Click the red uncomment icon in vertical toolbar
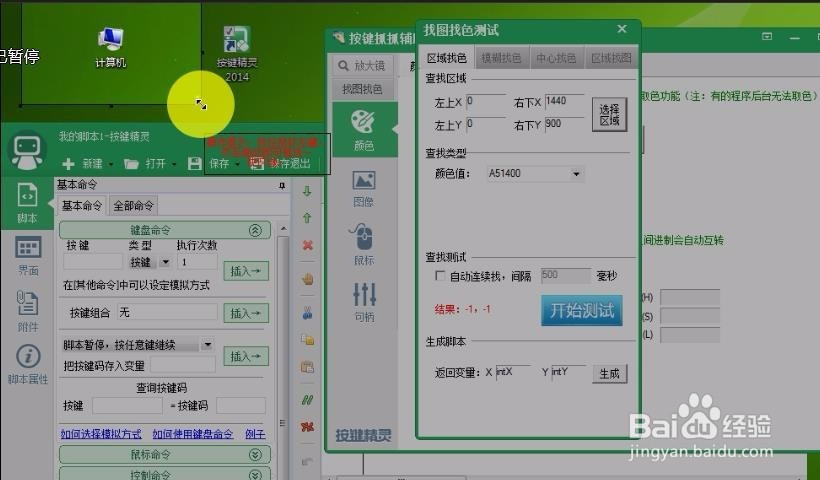Screen dimensions: 820x480 point(308,427)
